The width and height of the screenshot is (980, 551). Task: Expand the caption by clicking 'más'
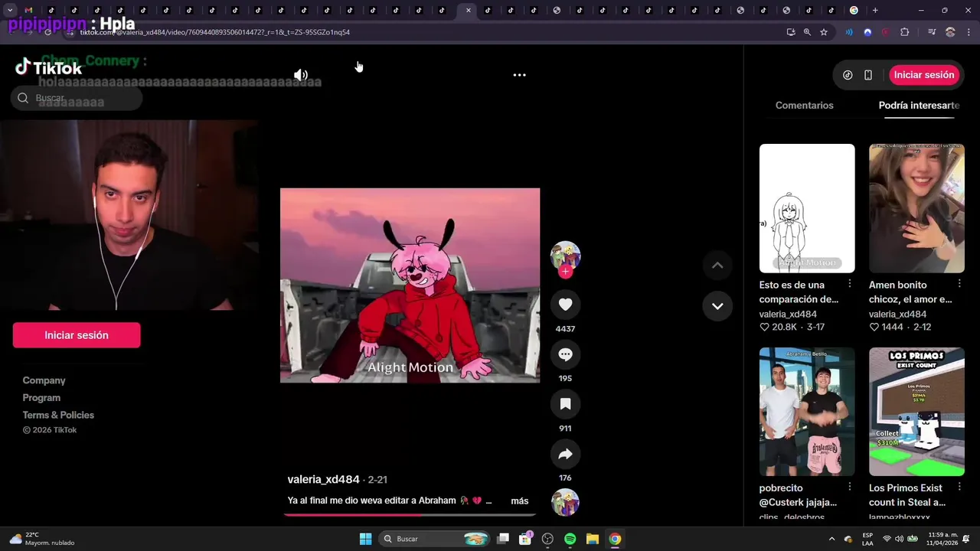520,500
